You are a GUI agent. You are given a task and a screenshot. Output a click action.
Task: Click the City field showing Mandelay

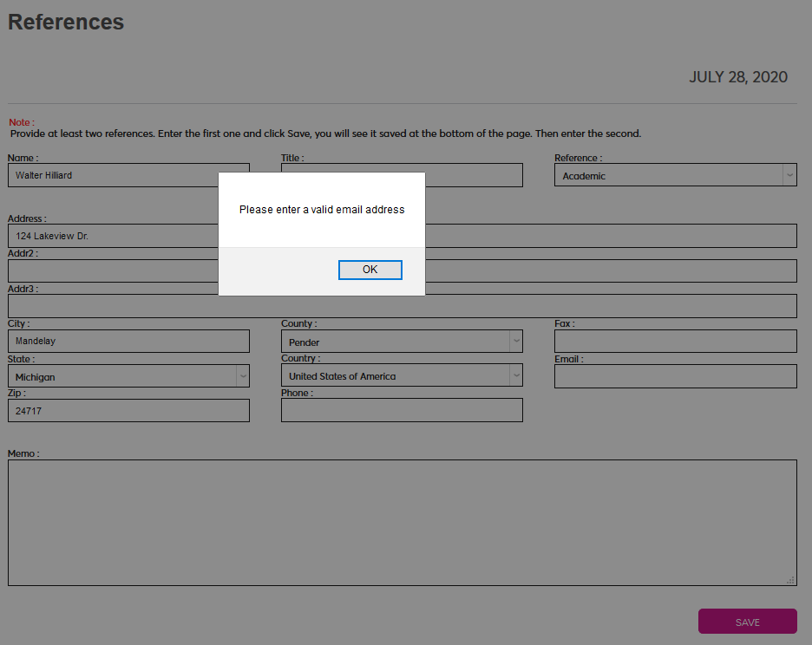pyautogui.click(x=128, y=341)
